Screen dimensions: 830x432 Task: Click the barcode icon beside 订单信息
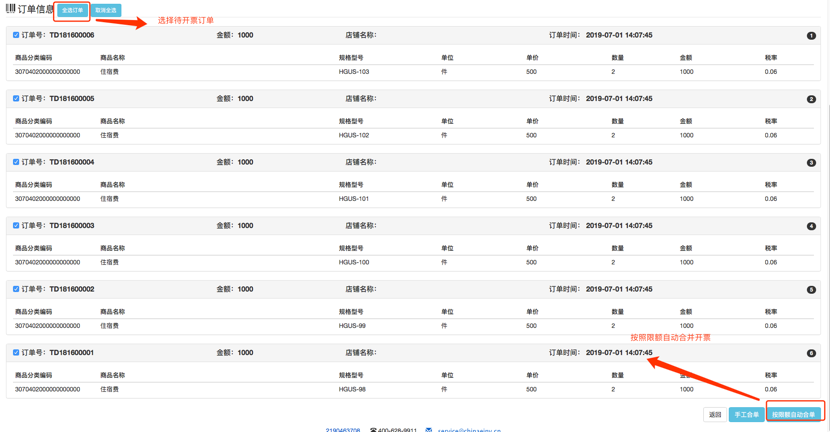click(x=10, y=9)
